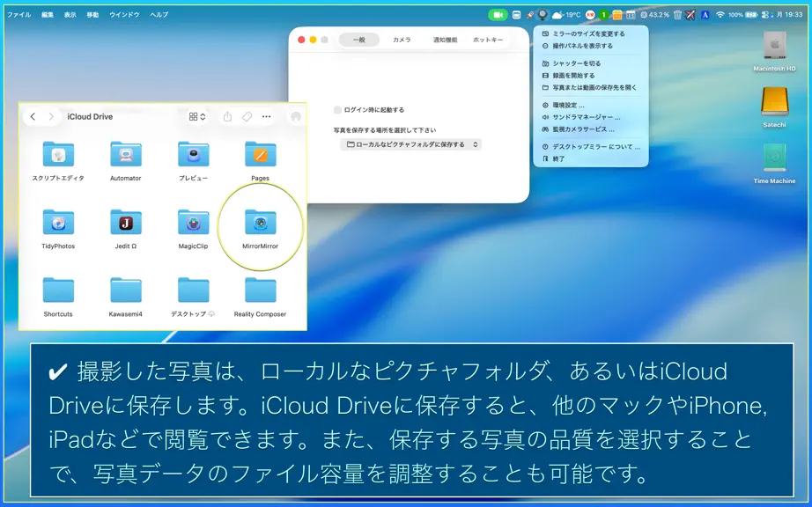Click the 100% battery indicator in menu bar
Viewport: 812px width, 507px height.
coord(742,15)
